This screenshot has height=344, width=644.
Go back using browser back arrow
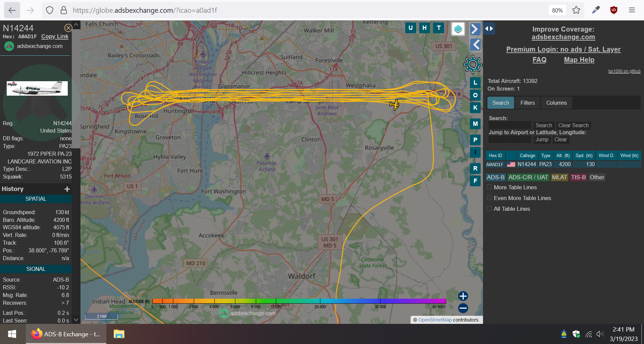click(12, 10)
